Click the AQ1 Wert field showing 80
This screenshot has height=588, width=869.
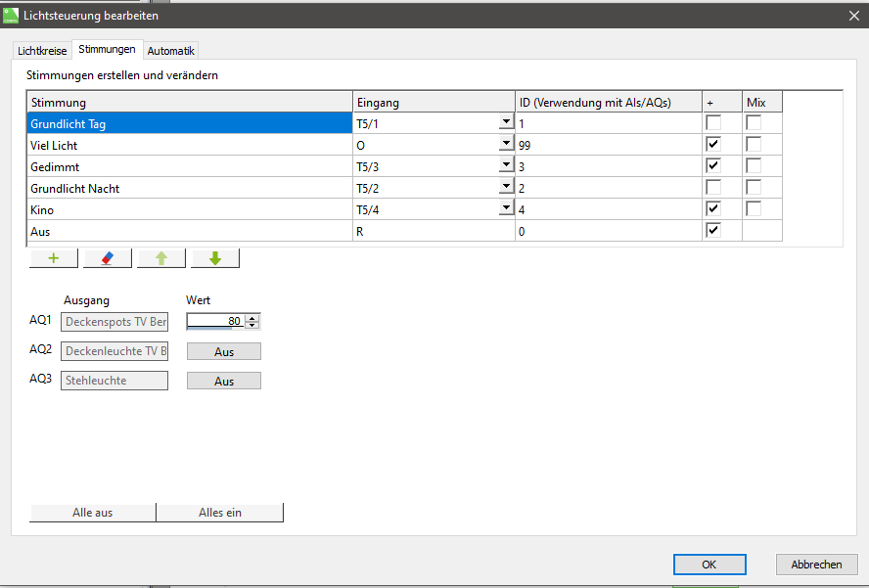coord(215,321)
